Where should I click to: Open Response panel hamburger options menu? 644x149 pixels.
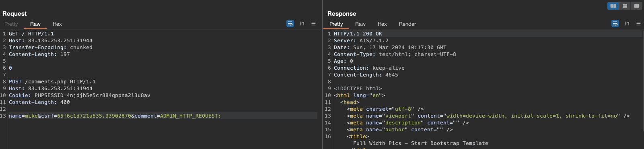[638, 24]
